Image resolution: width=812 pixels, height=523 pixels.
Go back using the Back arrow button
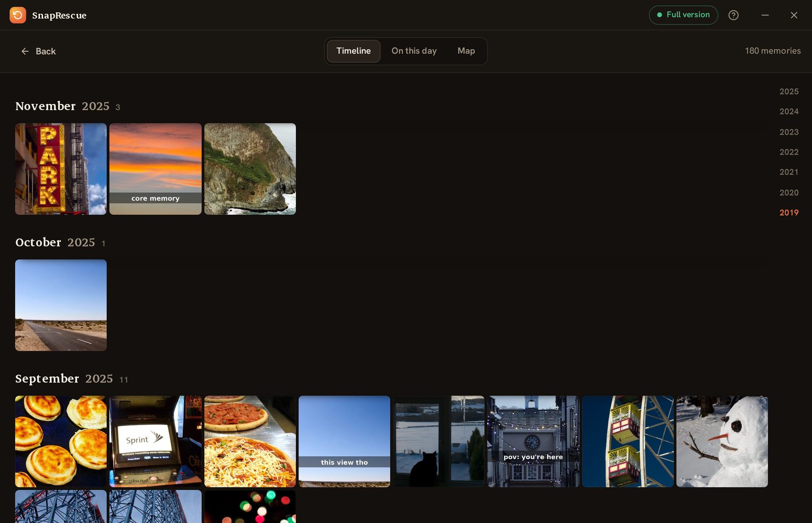point(38,51)
